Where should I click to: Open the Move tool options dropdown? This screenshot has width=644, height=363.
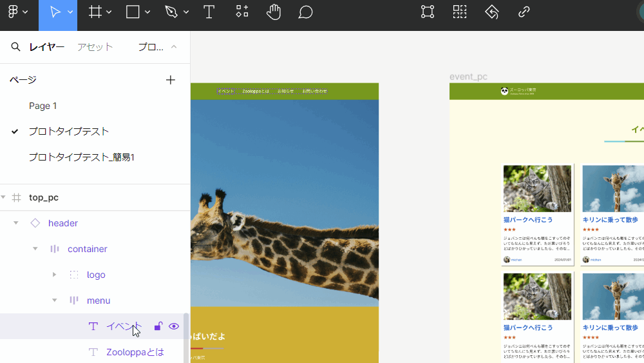pyautogui.click(x=70, y=12)
